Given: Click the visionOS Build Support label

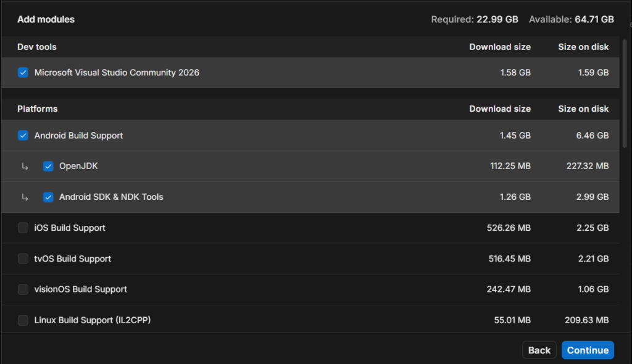Looking at the screenshot, I should 81,289.
